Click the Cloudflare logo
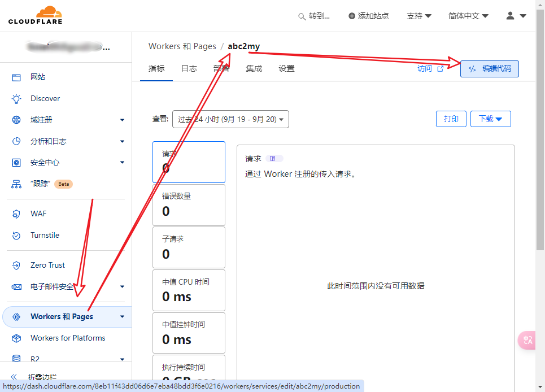 coord(35,15)
